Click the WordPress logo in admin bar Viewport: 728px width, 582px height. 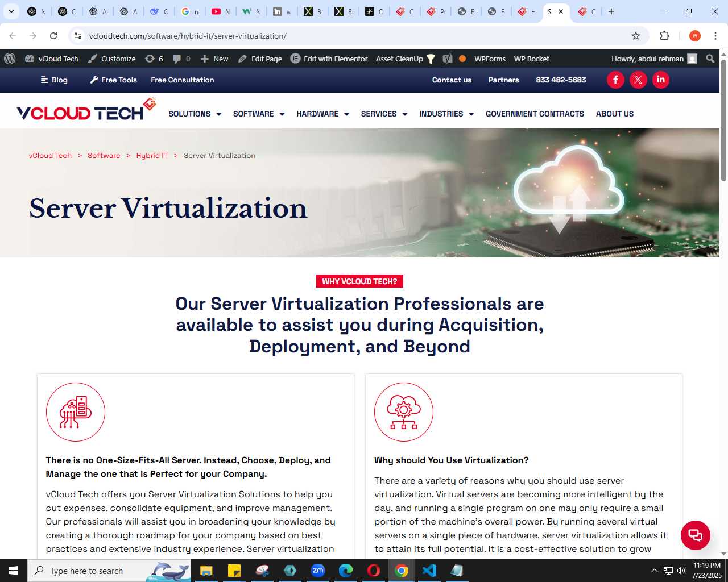pyautogui.click(x=10, y=59)
